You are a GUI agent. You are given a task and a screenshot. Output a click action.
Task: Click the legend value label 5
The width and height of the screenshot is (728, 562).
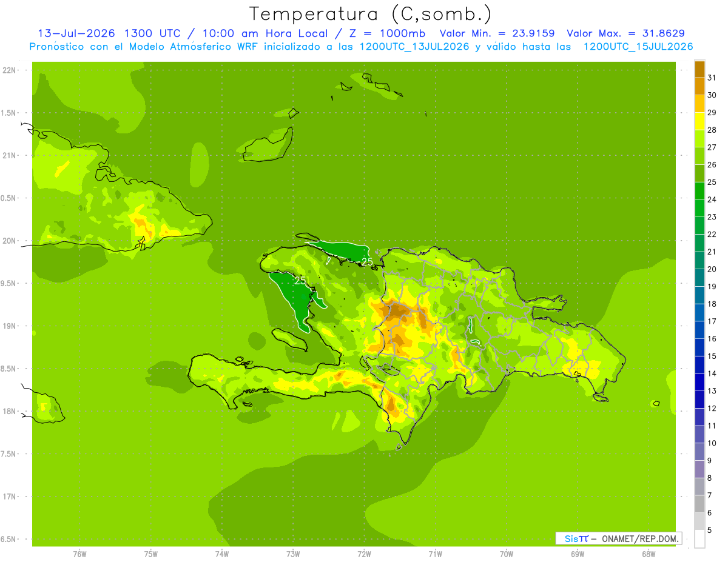710,530
